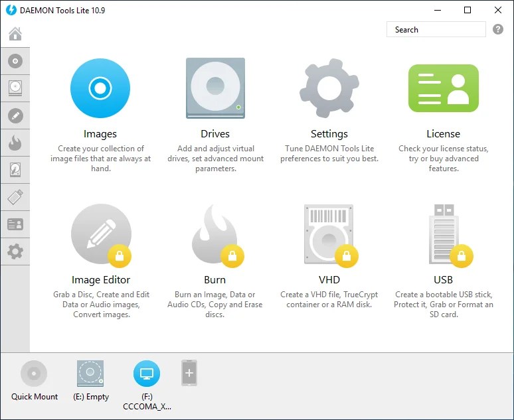Image resolution: width=514 pixels, height=420 pixels.
Task: Select the (E:) Empty virtual drive
Action: coord(90,374)
